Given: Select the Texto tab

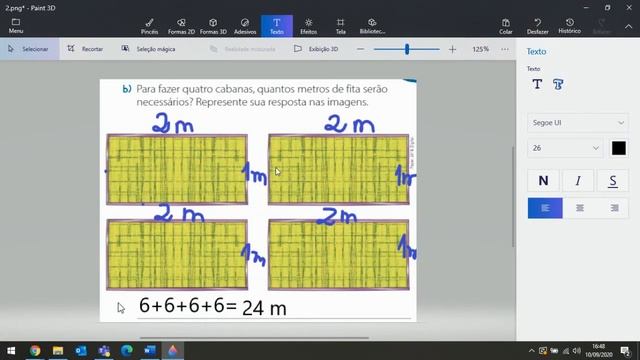Looking at the screenshot, I should click(x=277, y=26).
